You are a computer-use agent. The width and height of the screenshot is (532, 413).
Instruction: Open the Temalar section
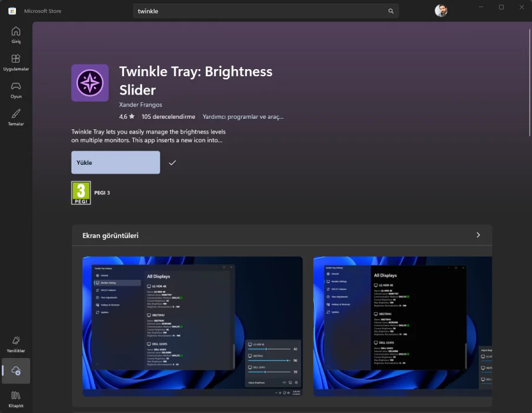[x=15, y=117]
